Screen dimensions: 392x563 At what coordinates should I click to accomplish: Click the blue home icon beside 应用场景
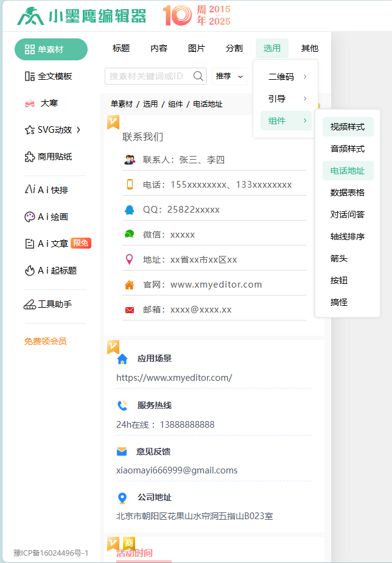pyautogui.click(x=122, y=359)
